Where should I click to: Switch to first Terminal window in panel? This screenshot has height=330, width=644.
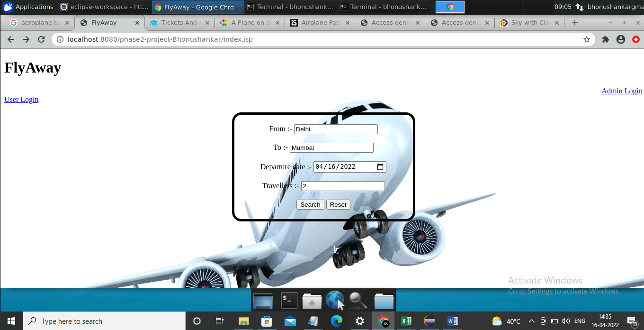pos(291,7)
